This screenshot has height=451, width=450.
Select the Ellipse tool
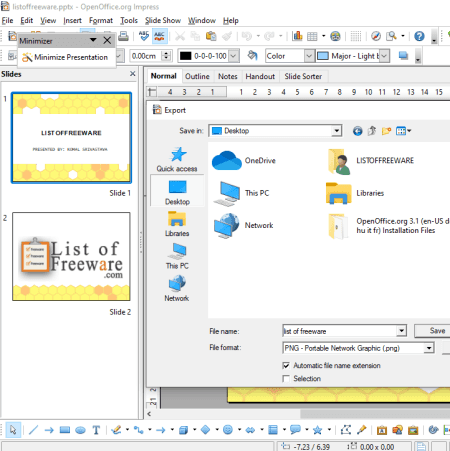click(80, 430)
